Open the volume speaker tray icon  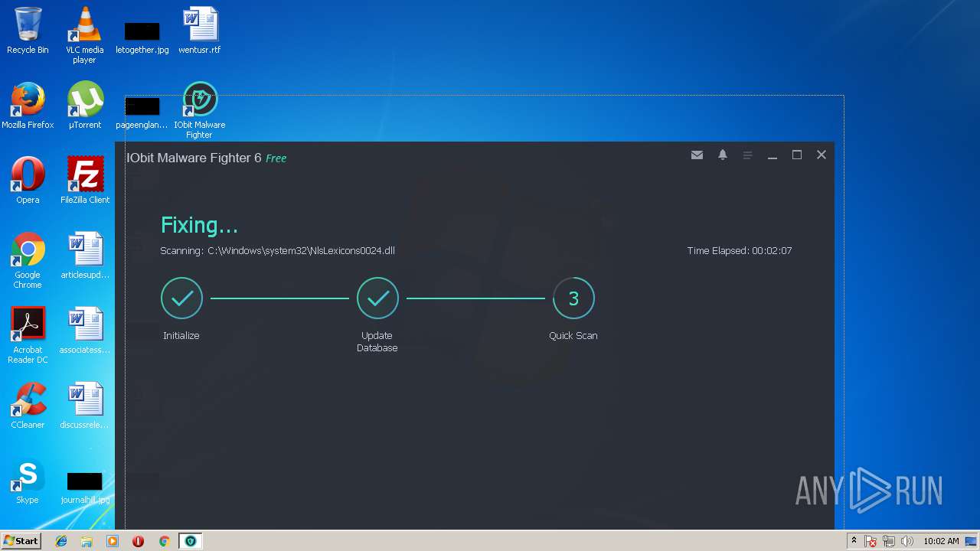[x=907, y=541]
